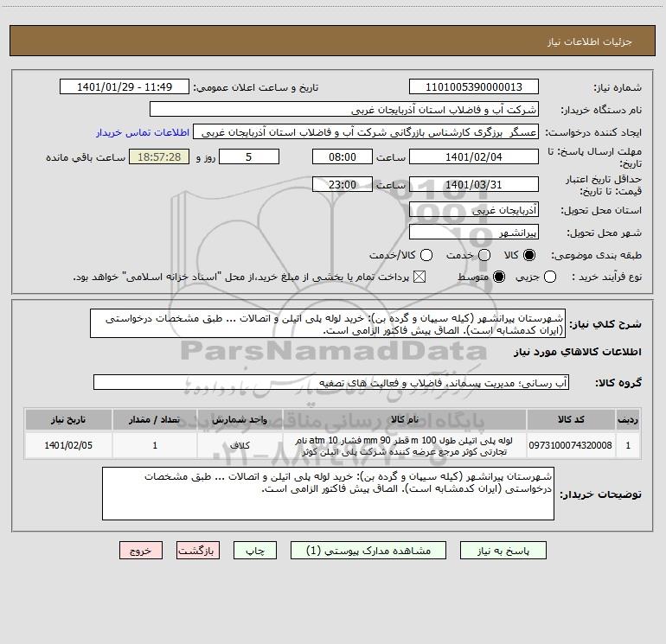This screenshot has width=666, height=644.
Task: Click the بازگشت back button
Action: coord(198,551)
